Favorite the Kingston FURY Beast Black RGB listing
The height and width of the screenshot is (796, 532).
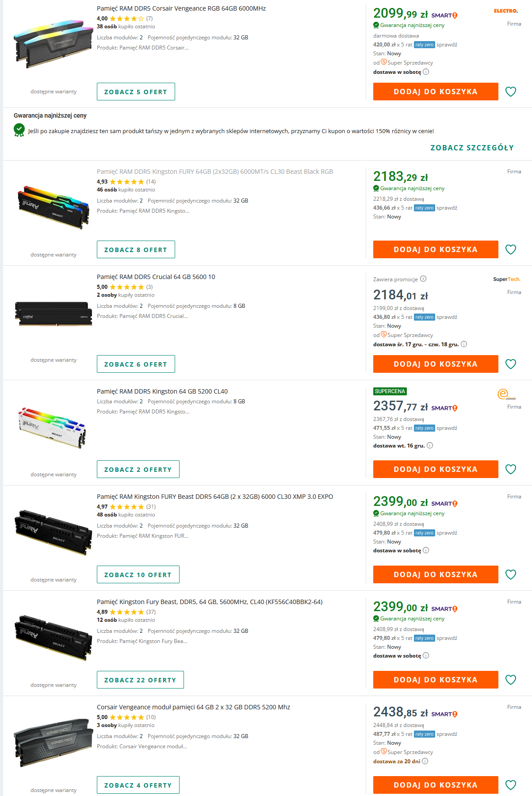click(510, 249)
